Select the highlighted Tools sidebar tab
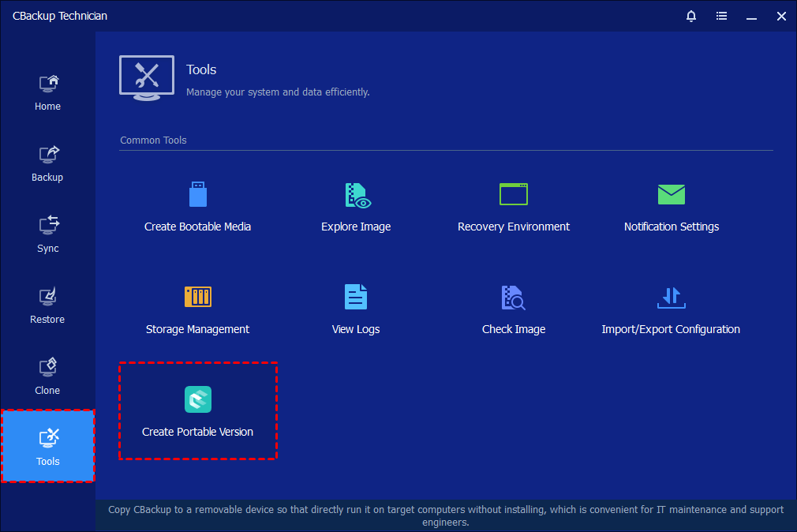The height and width of the screenshot is (532, 797). pyautogui.click(x=48, y=447)
